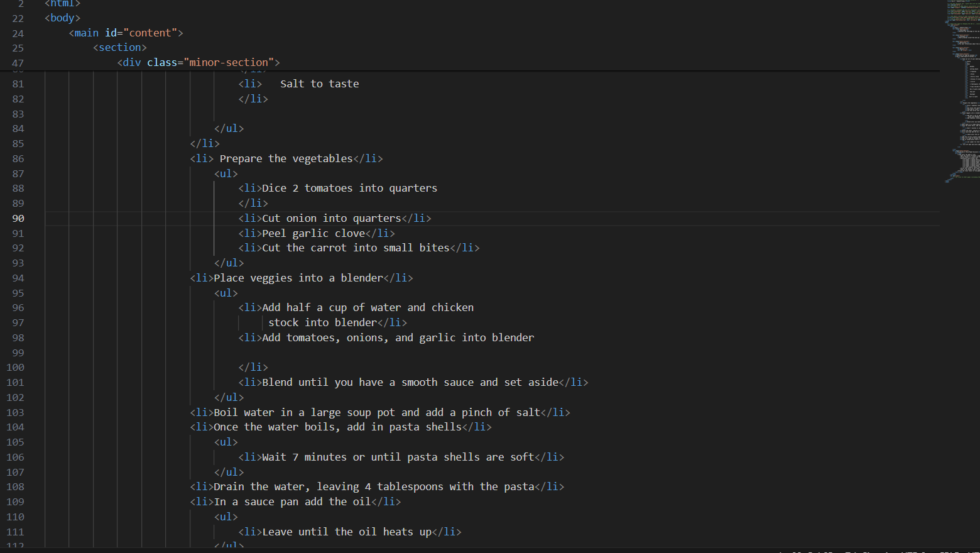
Task: Click 'stock into blender' on line 97
Action: 322,322
